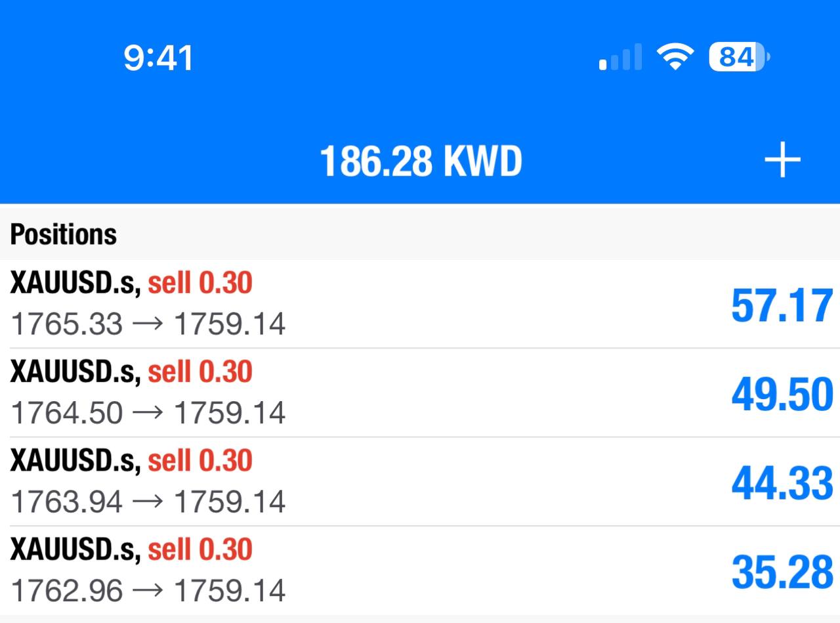
Task: Tap the 35.28 profit value
Action: pos(782,572)
